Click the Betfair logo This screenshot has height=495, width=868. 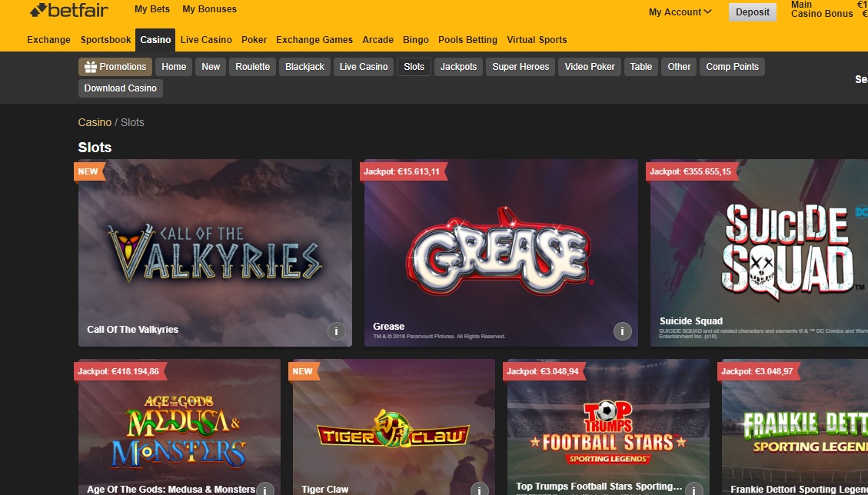(x=69, y=10)
